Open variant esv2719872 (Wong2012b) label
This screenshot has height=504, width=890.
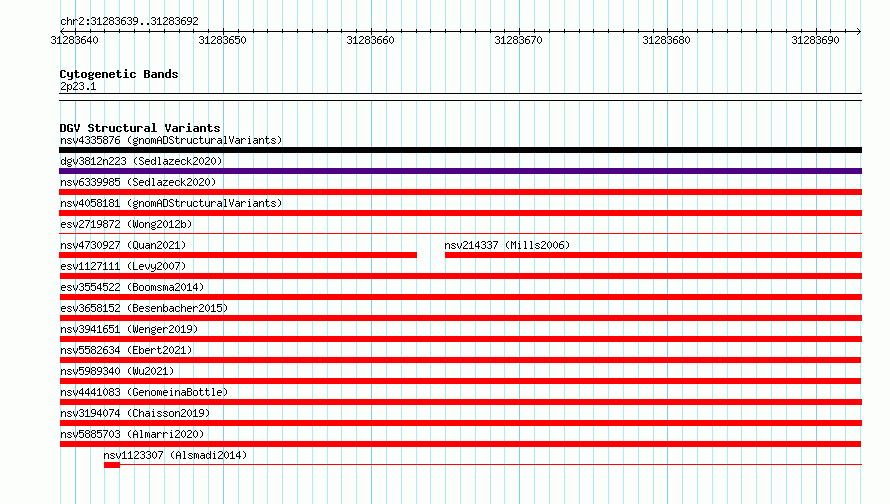(126, 224)
